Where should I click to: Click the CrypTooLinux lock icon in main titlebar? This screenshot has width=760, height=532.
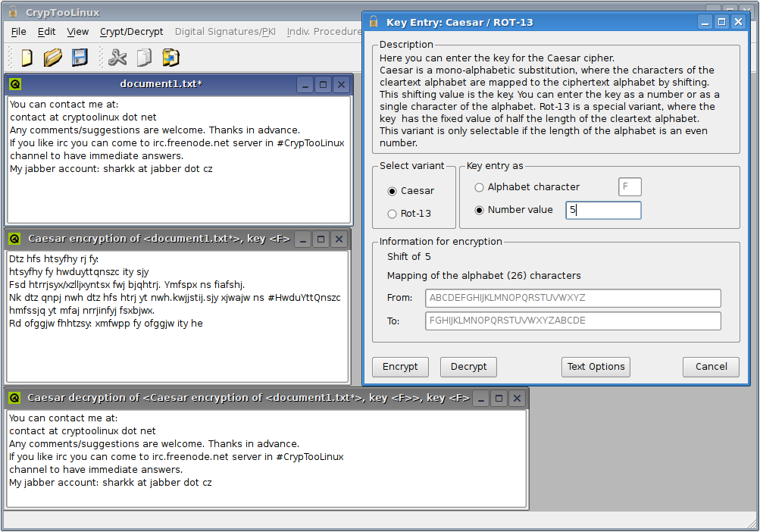[14, 11]
